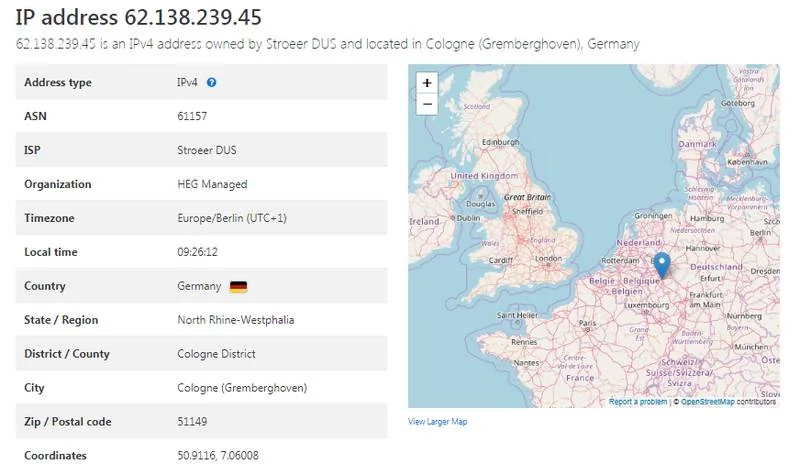Select the postal code 51149
The height and width of the screenshot is (475, 800).
(192, 422)
